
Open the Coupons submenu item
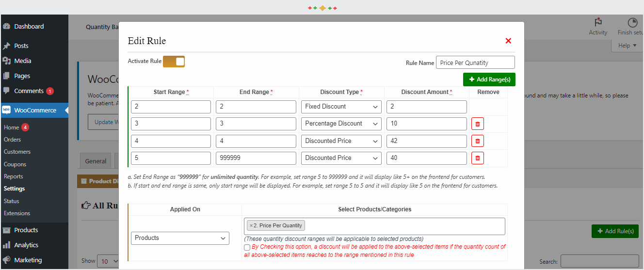point(15,164)
